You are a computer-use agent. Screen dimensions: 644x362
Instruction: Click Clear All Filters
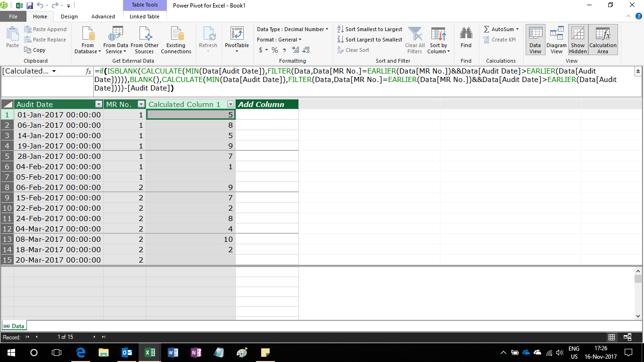(415, 40)
